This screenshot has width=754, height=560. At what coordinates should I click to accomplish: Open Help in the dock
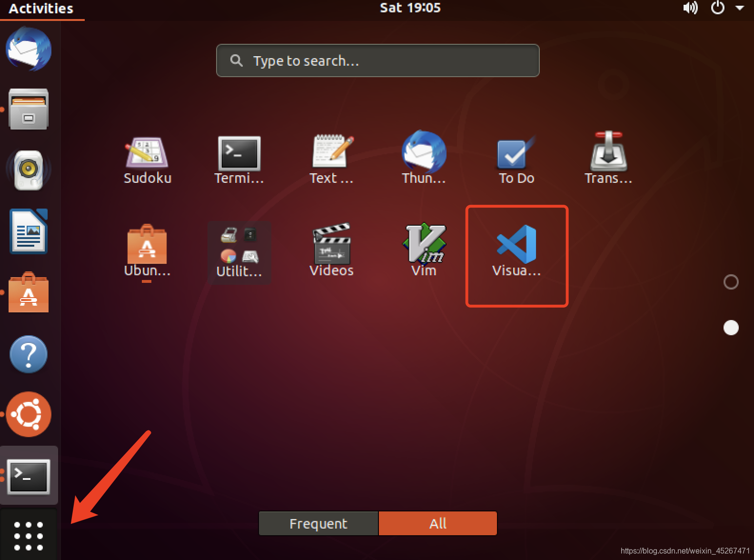(29, 354)
